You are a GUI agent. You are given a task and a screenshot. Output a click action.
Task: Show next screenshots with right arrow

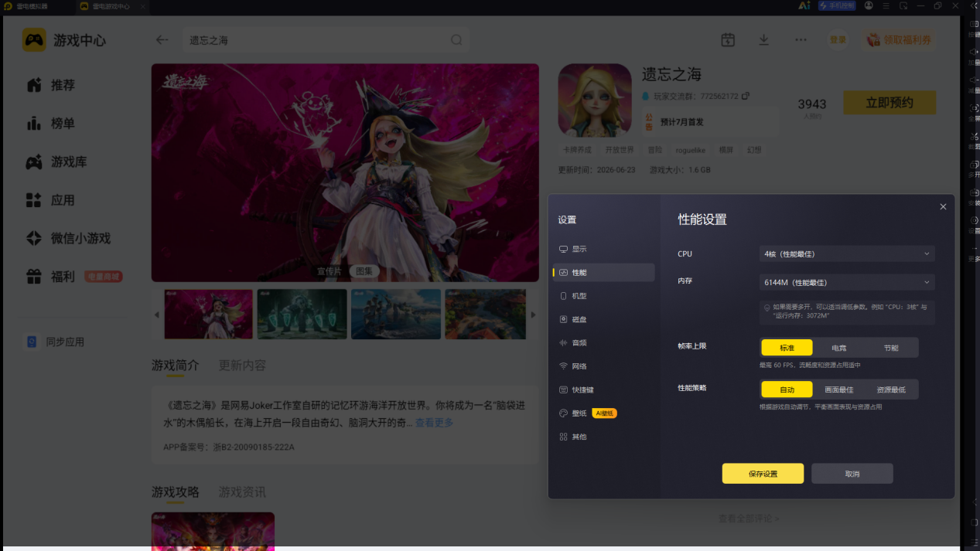point(533,315)
